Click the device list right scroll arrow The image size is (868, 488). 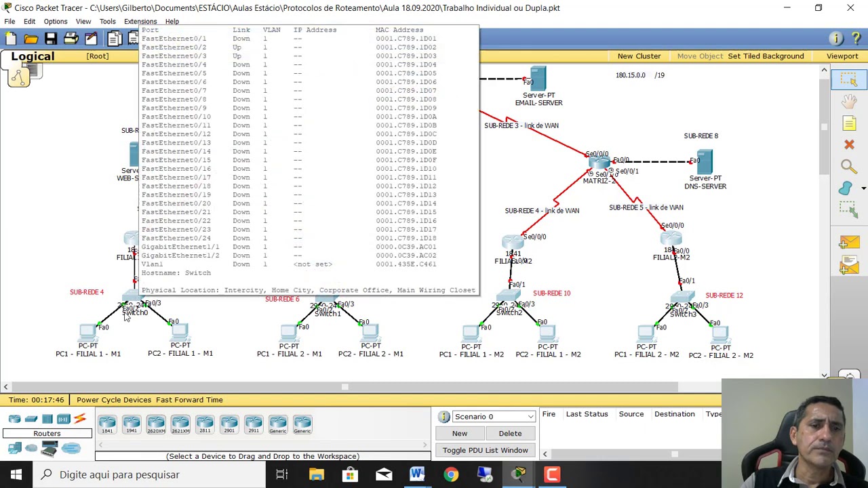tap(425, 445)
